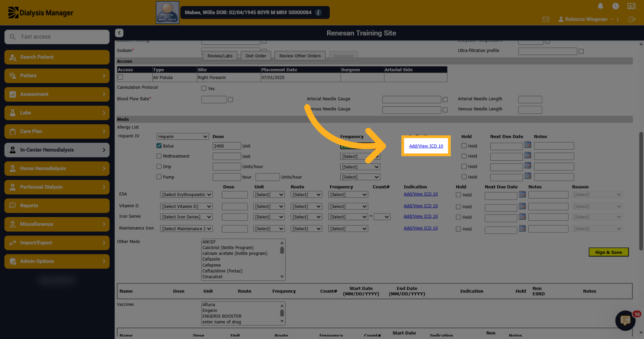Open calendar for Midtreatment next due date

[528, 155]
